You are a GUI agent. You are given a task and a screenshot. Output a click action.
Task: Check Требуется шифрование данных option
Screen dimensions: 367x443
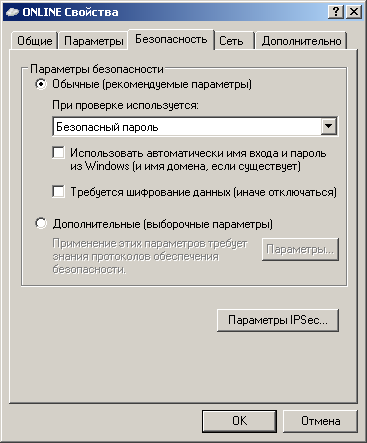click(59, 192)
